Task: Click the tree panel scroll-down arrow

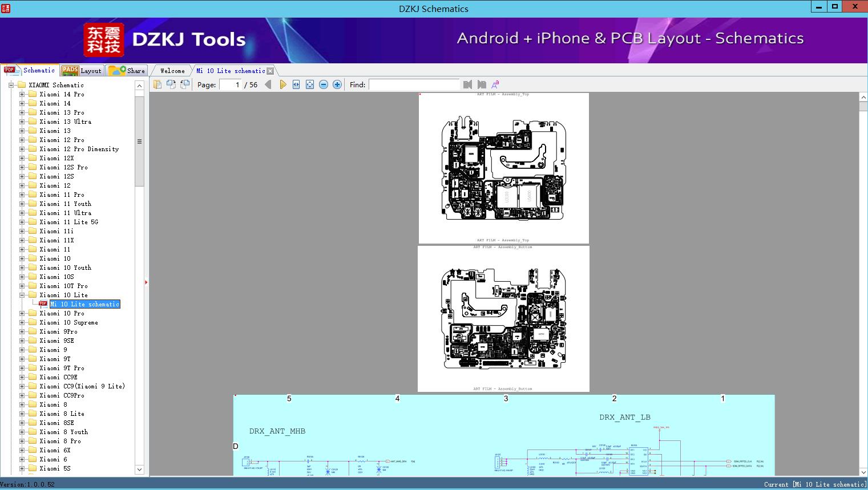Action: click(x=139, y=469)
